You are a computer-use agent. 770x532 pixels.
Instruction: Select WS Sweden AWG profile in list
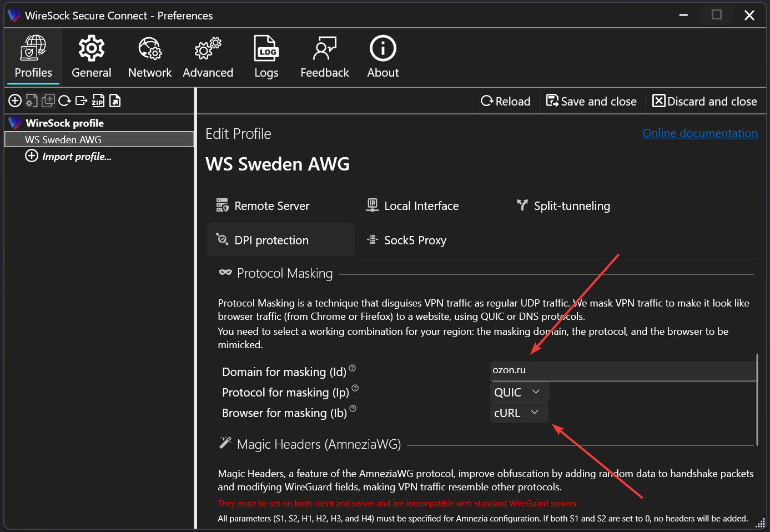(x=63, y=140)
